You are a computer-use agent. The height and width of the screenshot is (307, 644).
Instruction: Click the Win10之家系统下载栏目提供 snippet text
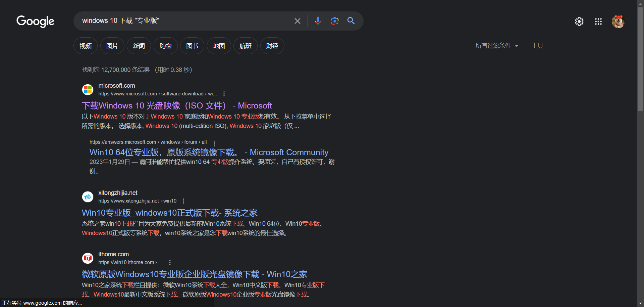coord(203,290)
